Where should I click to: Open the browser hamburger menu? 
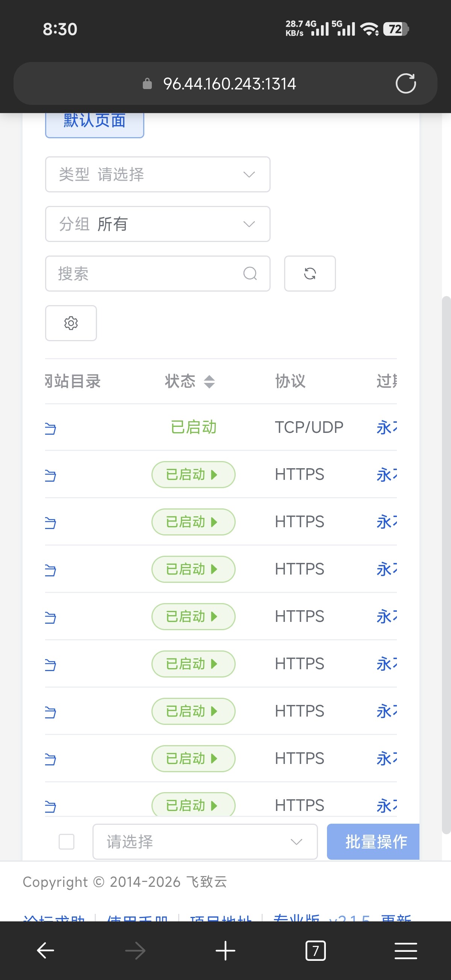[x=405, y=951]
